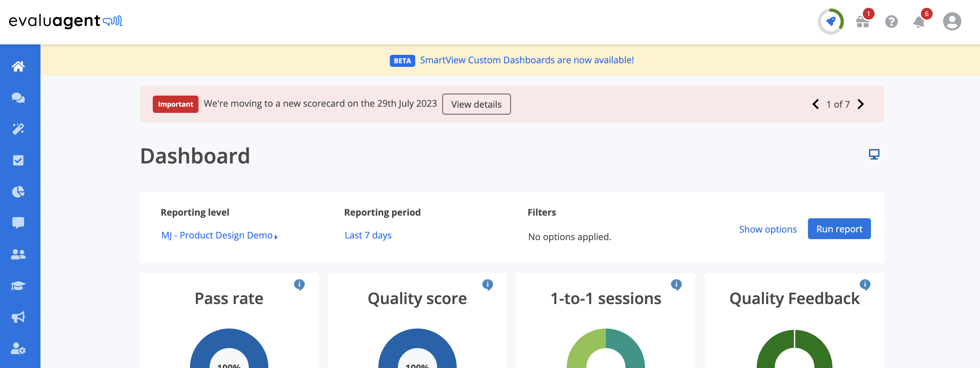Open the user settings gear sidebar icon
The height and width of the screenshot is (368, 980).
18,348
